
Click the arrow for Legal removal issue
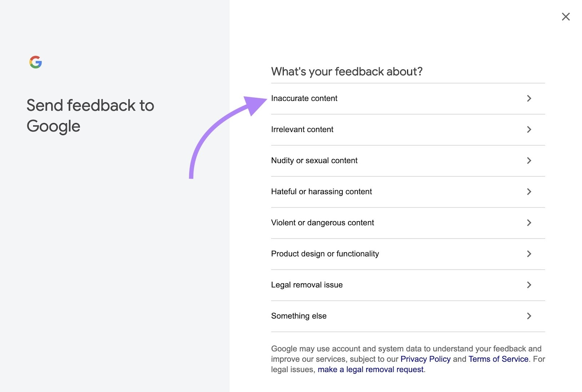529,285
